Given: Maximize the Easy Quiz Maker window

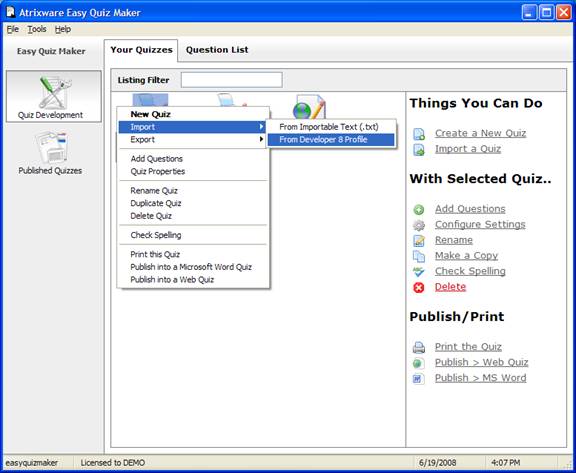Looking at the screenshot, I should pos(546,13).
